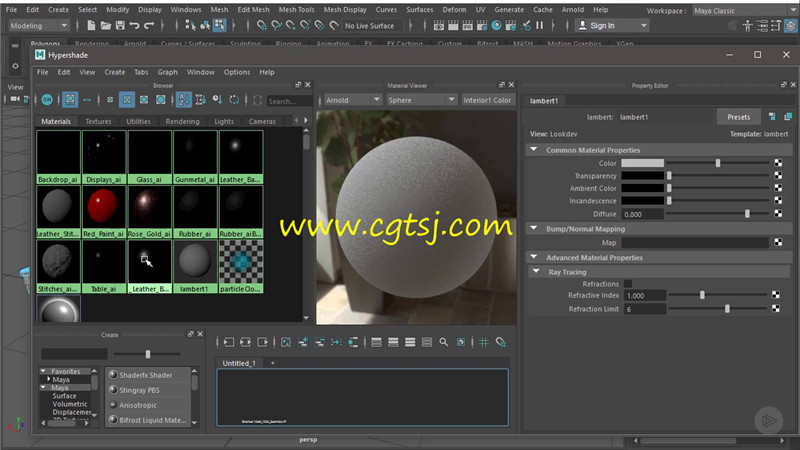
Task: Collapse Advanced Material Properties section
Action: click(x=534, y=257)
